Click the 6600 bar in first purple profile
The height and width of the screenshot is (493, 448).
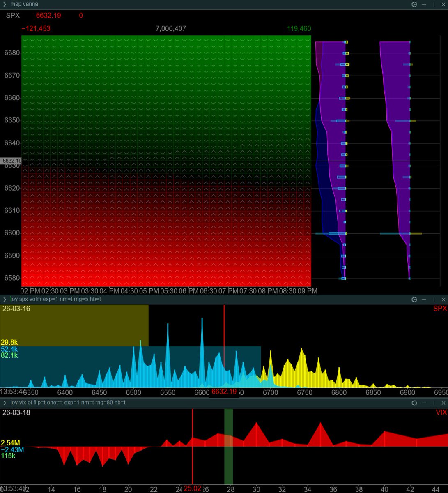(x=331, y=233)
